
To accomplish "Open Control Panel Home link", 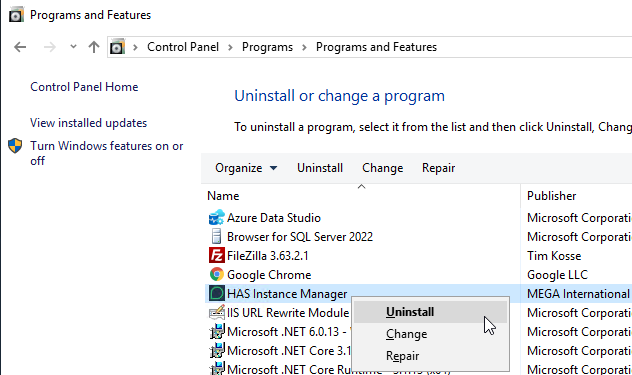I will [x=84, y=87].
